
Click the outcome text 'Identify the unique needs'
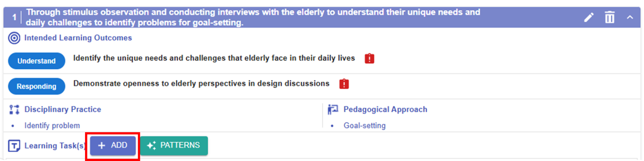[214, 58]
